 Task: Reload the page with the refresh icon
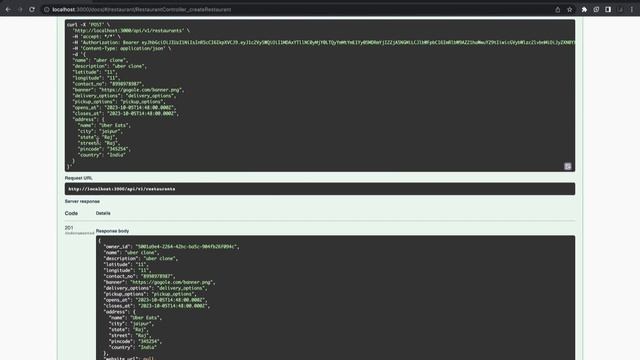tap(32, 9)
